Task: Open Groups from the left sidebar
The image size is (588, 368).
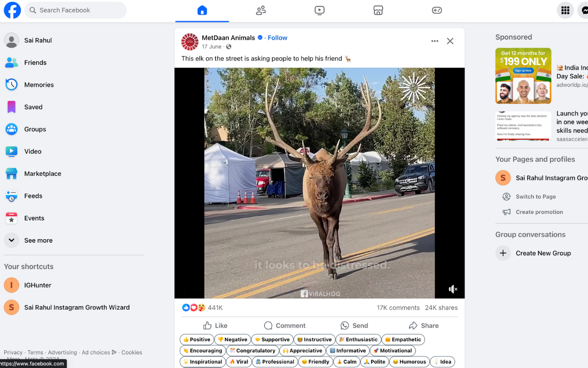Action: click(x=35, y=129)
